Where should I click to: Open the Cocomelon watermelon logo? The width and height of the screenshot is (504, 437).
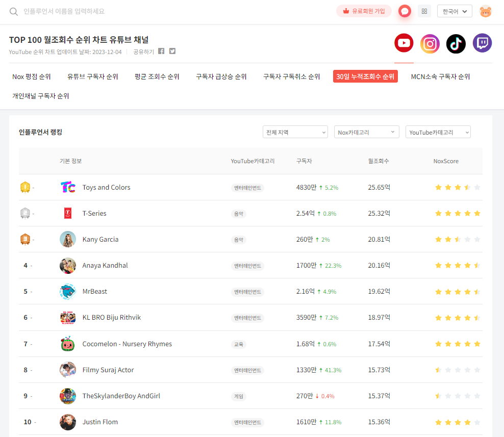(x=68, y=344)
